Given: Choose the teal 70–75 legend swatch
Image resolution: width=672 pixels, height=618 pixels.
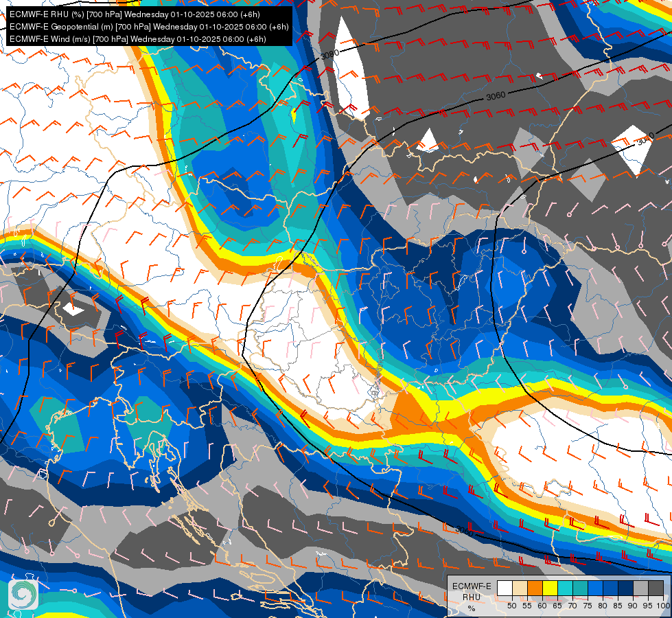Looking at the screenshot, I should (x=580, y=588).
